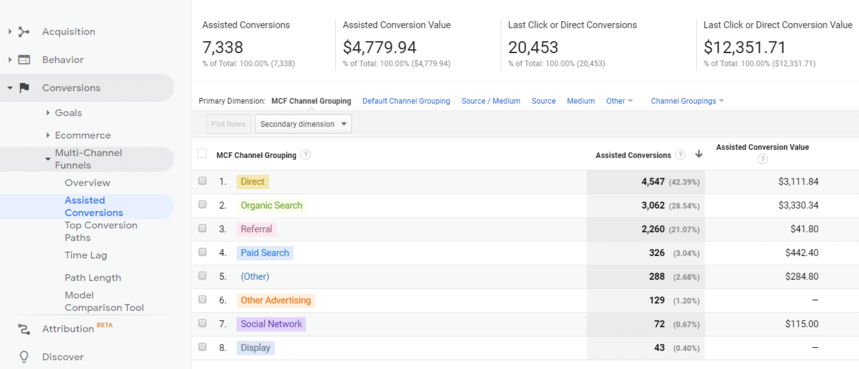Click the $4,779.94 Assisted Conversion Value total
The width and height of the screenshot is (859, 369).
click(380, 48)
